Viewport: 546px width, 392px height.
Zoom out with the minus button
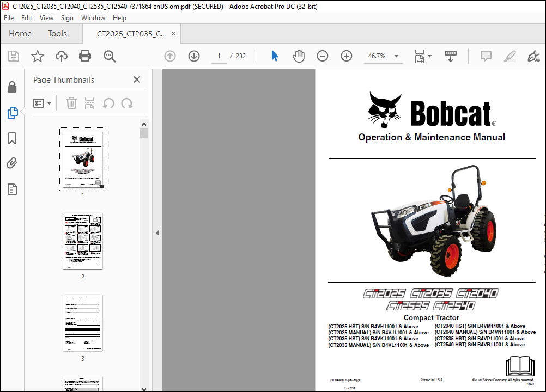(x=323, y=56)
